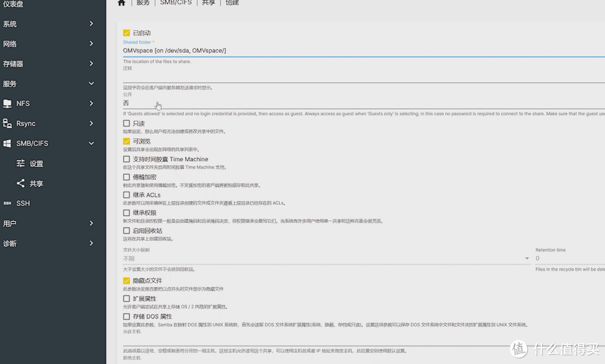Screen dimensions: 605x364
Task: Open the Shared folder dropdown
Action: (364, 50)
